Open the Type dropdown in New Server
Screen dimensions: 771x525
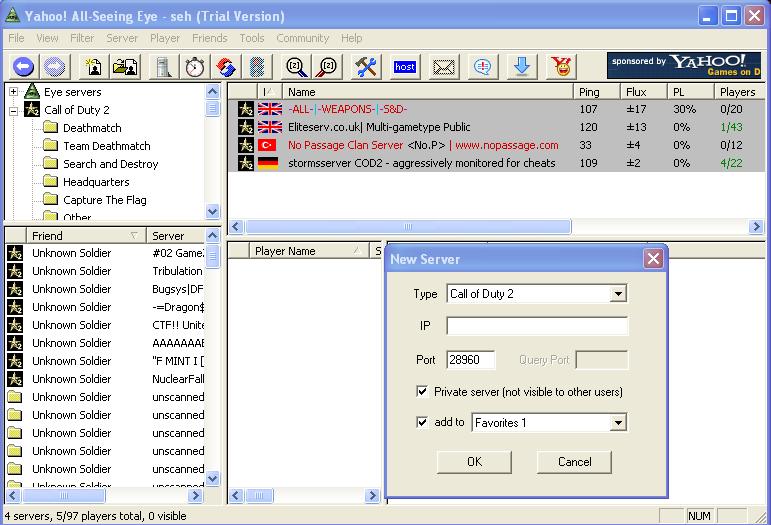tap(618, 294)
